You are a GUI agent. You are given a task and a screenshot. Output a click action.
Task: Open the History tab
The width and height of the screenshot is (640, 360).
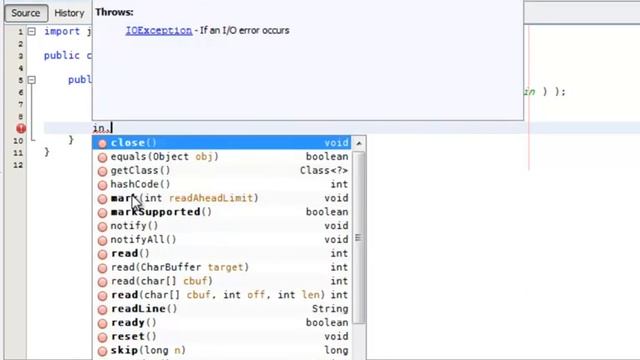pos(69,13)
